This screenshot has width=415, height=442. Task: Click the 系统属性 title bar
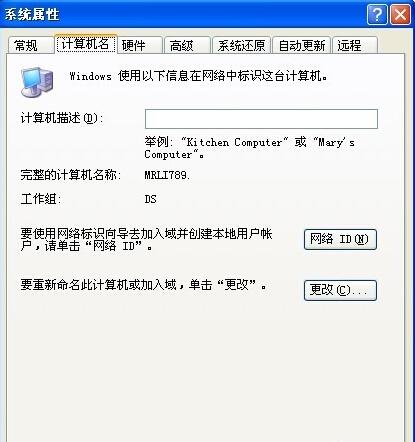point(183,15)
